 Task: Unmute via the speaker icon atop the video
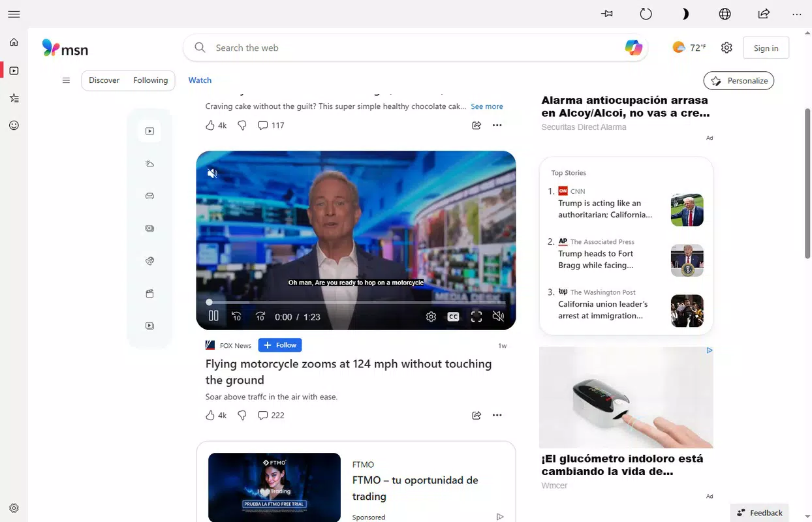click(213, 173)
